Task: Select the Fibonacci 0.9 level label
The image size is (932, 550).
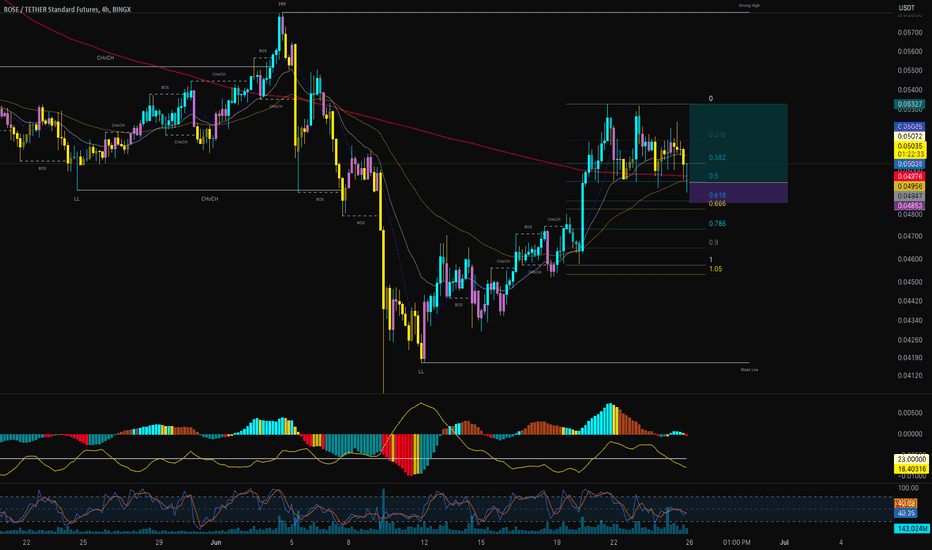Action: (x=713, y=243)
